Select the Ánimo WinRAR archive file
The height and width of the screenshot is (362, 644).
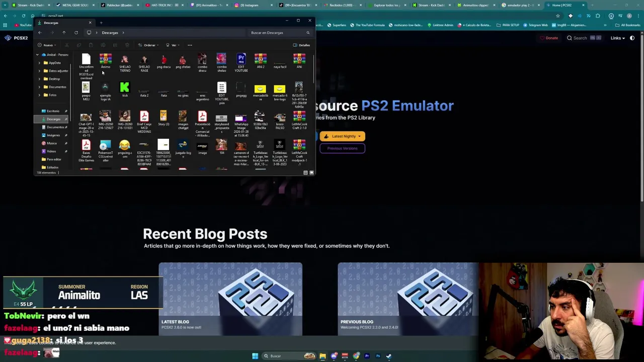(x=105, y=62)
